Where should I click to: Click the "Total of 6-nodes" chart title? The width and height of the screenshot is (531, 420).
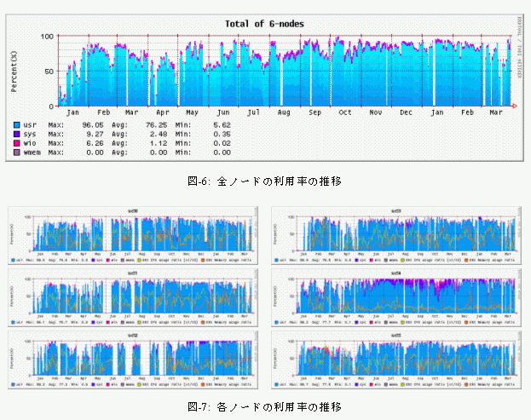[x=264, y=24]
